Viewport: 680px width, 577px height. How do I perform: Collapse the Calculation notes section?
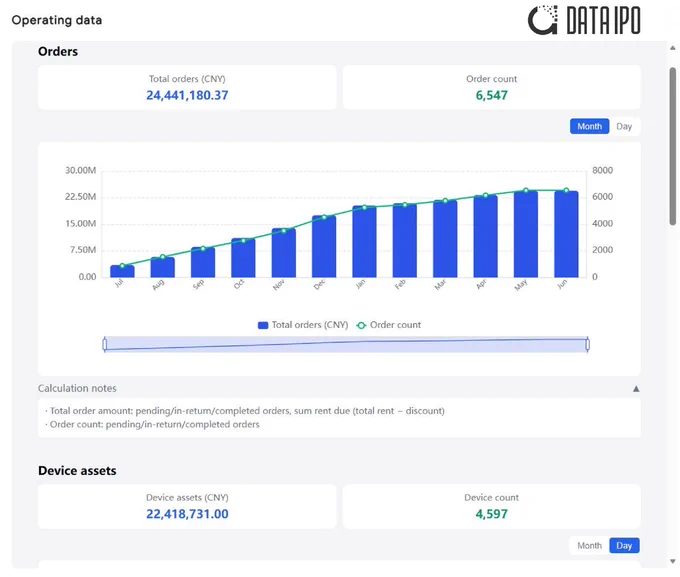[636, 389]
